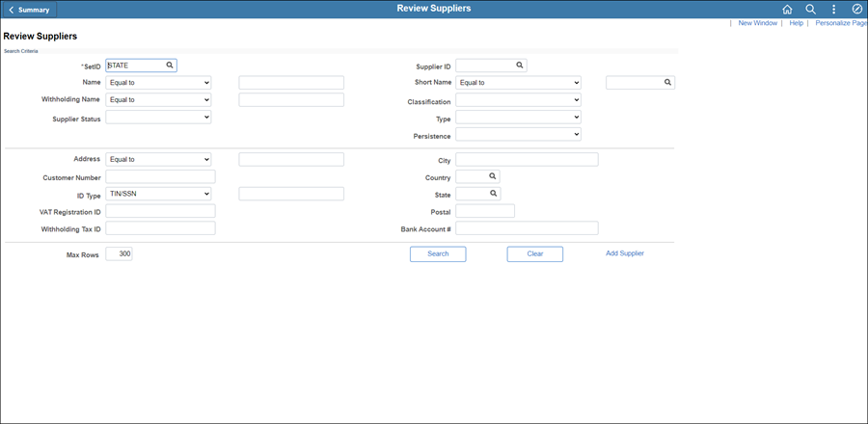Click State lookup magnifier icon
The width and height of the screenshot is (868, 424).
[x=492, y=194]
